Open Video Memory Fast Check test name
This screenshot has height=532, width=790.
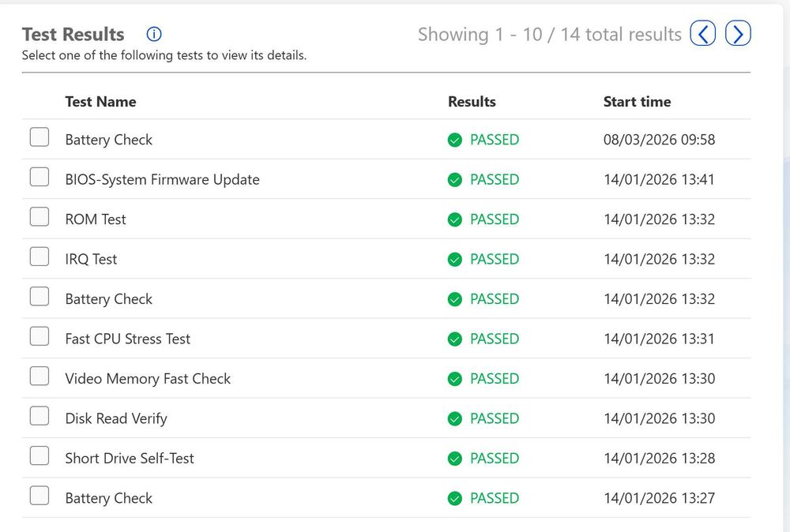[148, 379]
